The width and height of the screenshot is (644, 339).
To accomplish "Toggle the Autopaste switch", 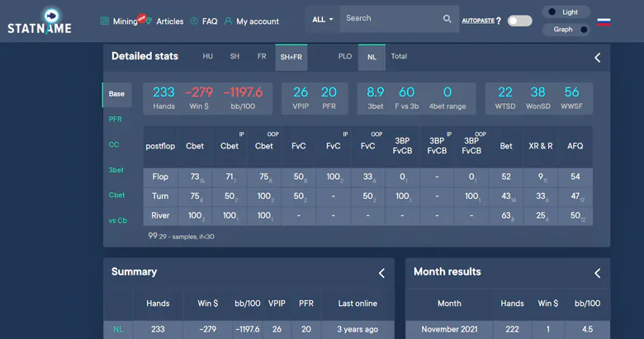I will coord(519,21).
